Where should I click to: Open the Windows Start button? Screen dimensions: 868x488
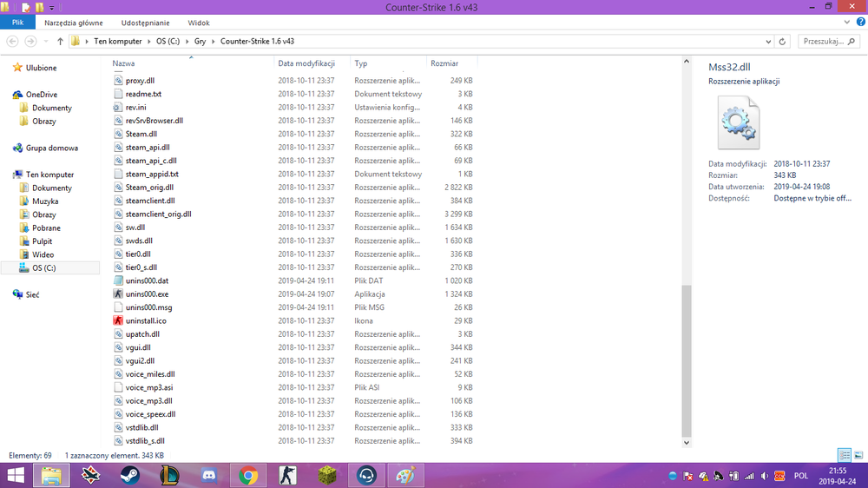[x=16, y=475]
